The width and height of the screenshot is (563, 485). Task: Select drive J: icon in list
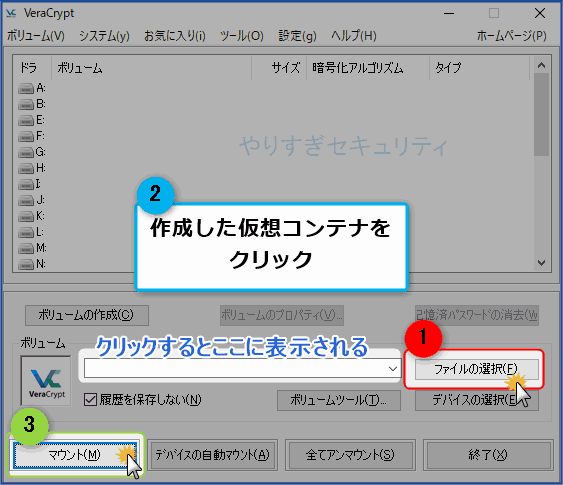(x=26, y=200)
